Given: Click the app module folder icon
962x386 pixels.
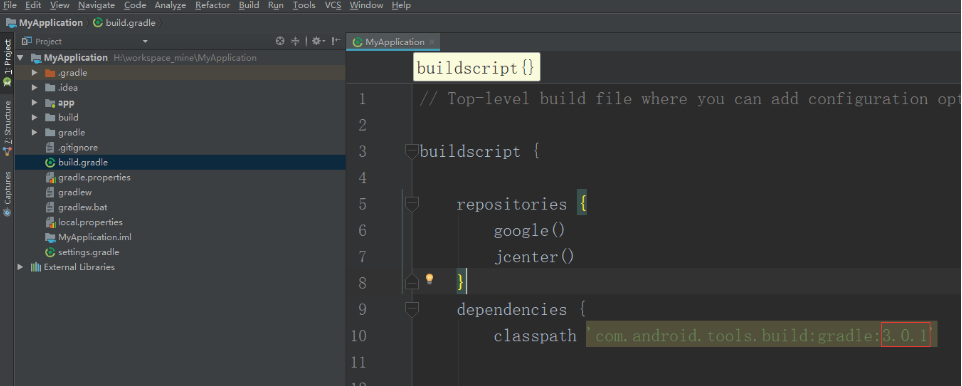Looking at the screenshot, I should pyautogui.click(x=50, y=103).
